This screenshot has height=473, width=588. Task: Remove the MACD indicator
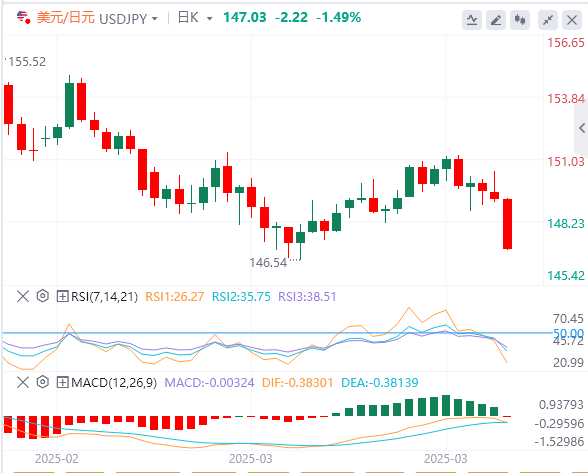[x=23, y=382]
